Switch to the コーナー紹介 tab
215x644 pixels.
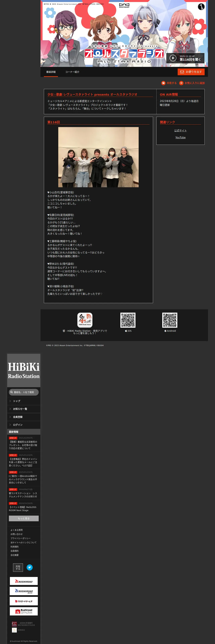point(72,72)
